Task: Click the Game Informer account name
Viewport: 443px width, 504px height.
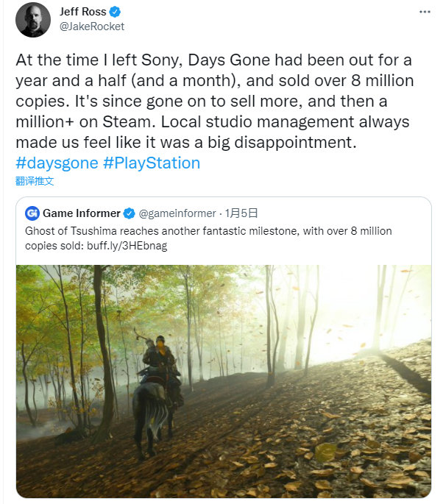Action: [82, 213]
